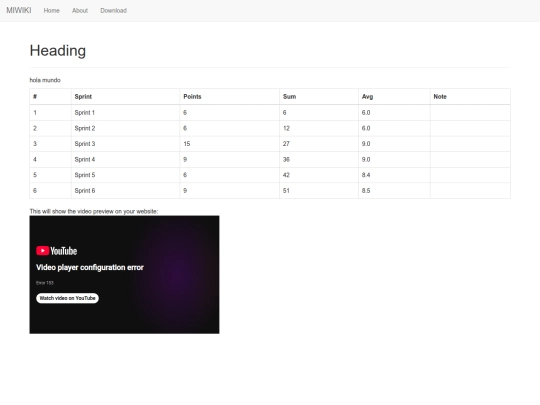The image size is (540, 405).
Task: Click the 'Error 153' text in video
Action: pyautogui.click(x=45, y=283)
